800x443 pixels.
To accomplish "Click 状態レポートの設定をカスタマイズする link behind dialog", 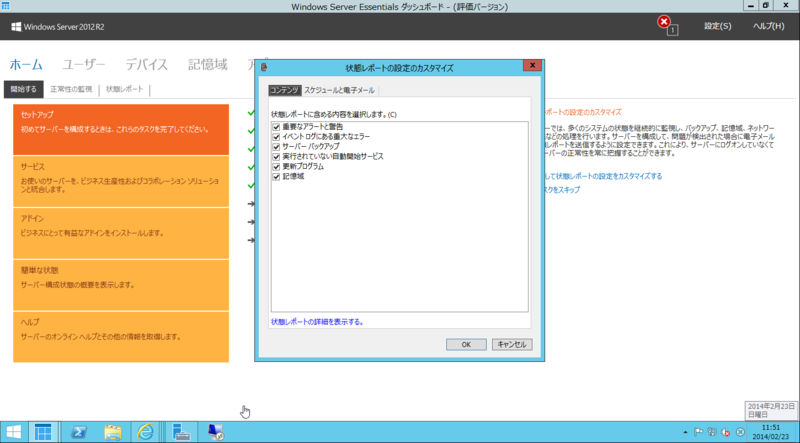I will click(x=604, y=176).
